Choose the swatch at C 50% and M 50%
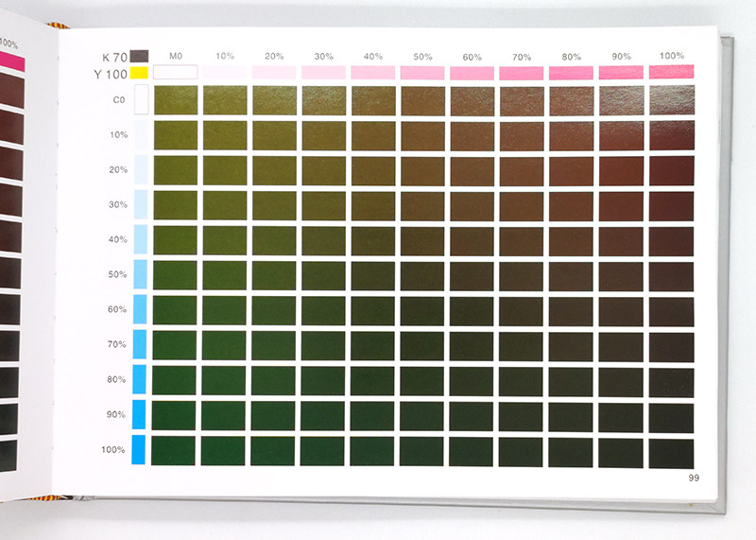 [x=422, y=276]
